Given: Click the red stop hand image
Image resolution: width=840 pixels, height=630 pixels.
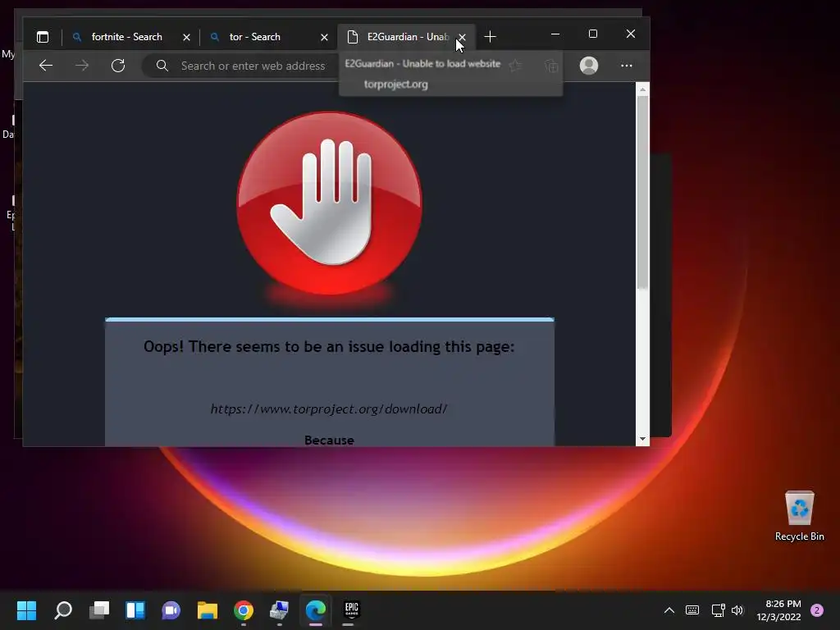Looking at the screenshot, I should click(330, 203).
